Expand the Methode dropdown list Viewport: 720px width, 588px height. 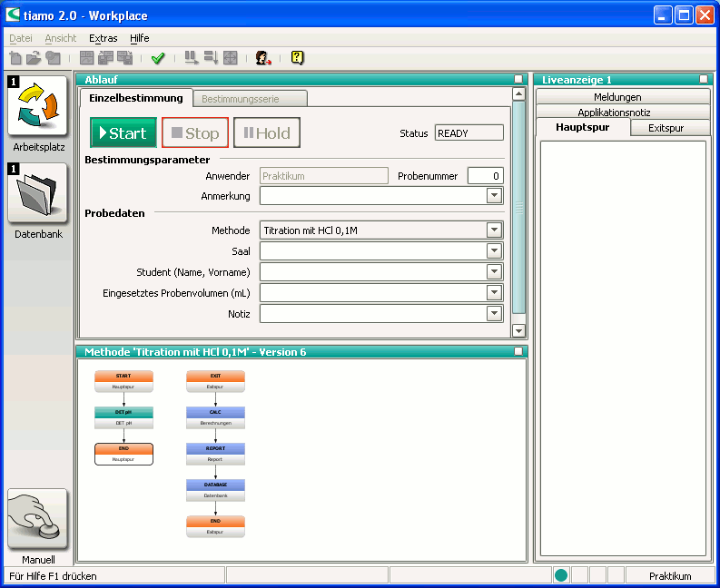[x=494, y=230]
